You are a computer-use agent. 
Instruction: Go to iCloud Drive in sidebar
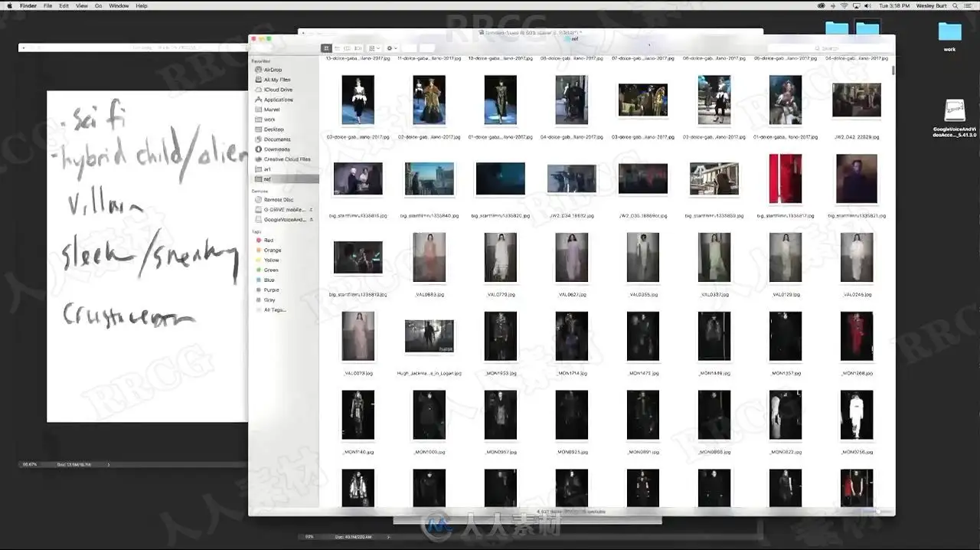(x=278, y=90)
